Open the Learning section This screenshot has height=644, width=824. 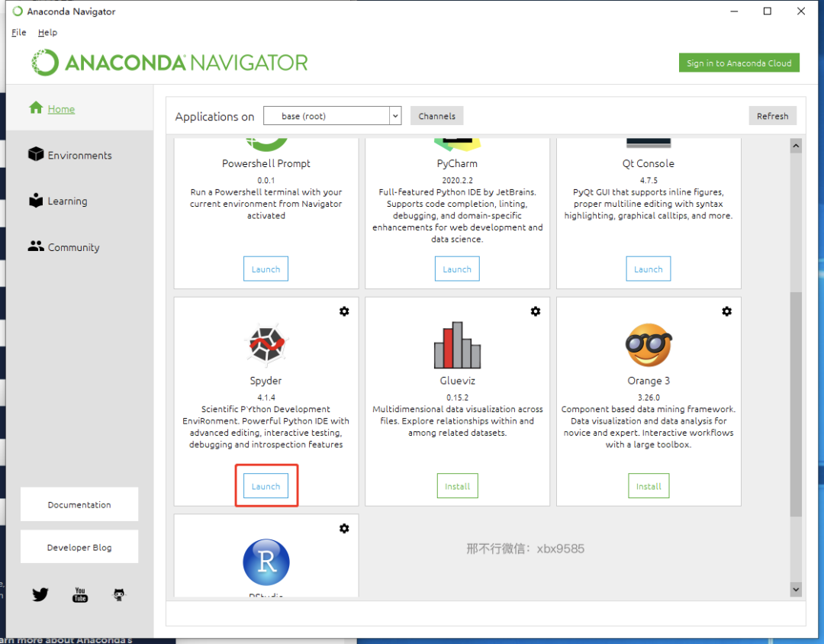67,201
